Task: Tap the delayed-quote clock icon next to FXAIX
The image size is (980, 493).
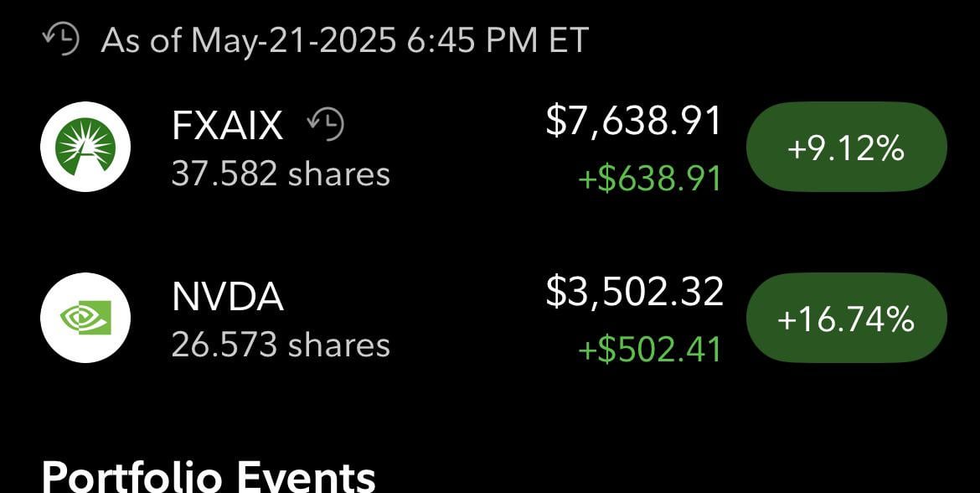Action: pos(326,125)
